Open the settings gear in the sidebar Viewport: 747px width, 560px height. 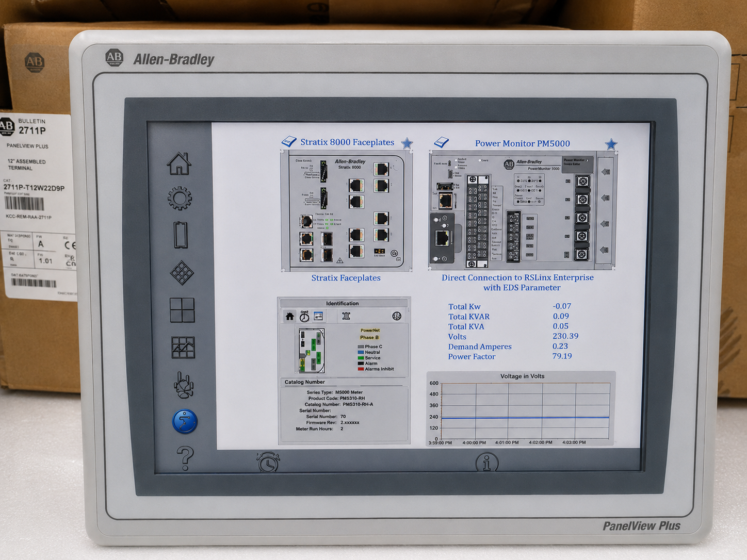[180, 198]
